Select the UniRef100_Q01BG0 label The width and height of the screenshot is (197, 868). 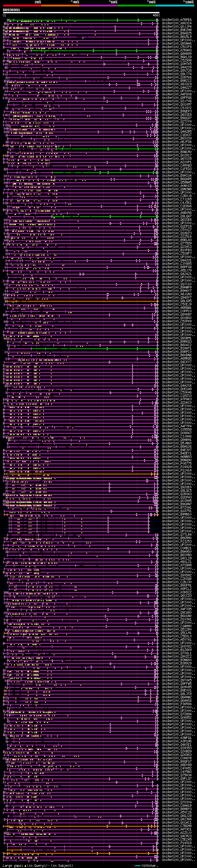coord(176,318)
